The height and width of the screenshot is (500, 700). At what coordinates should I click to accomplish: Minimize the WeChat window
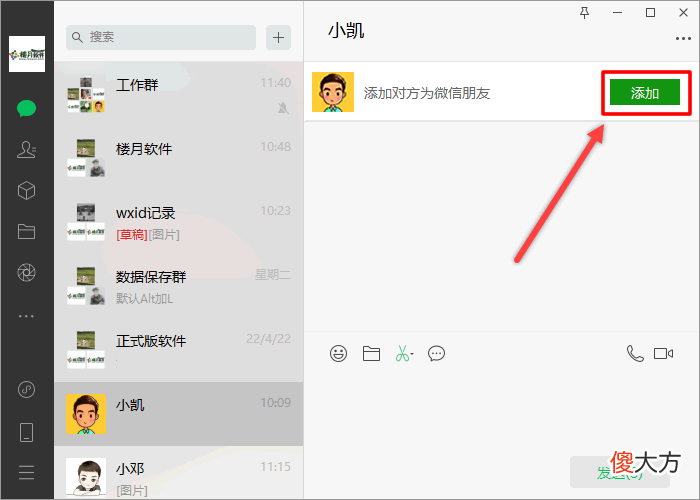(x=617, y=12)
